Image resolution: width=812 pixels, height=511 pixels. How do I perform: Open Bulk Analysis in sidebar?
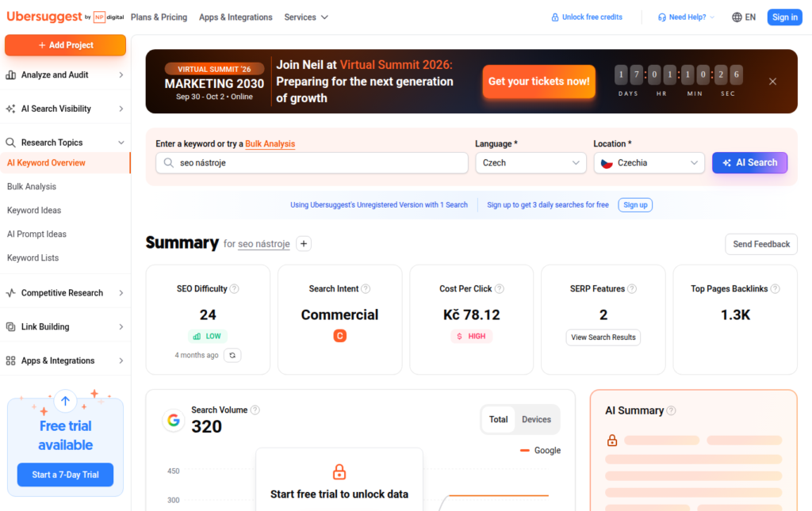click(x=32, y=187)
